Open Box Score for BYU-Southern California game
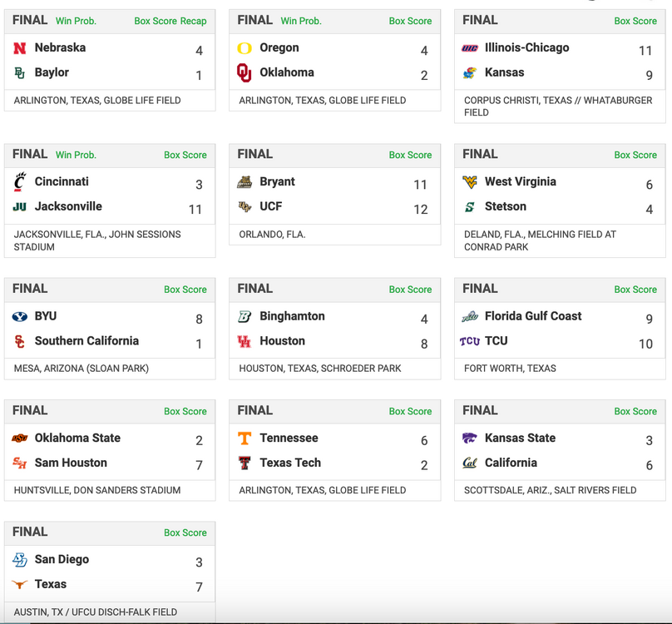Screen dimensions: 672x624 [185, 290]
